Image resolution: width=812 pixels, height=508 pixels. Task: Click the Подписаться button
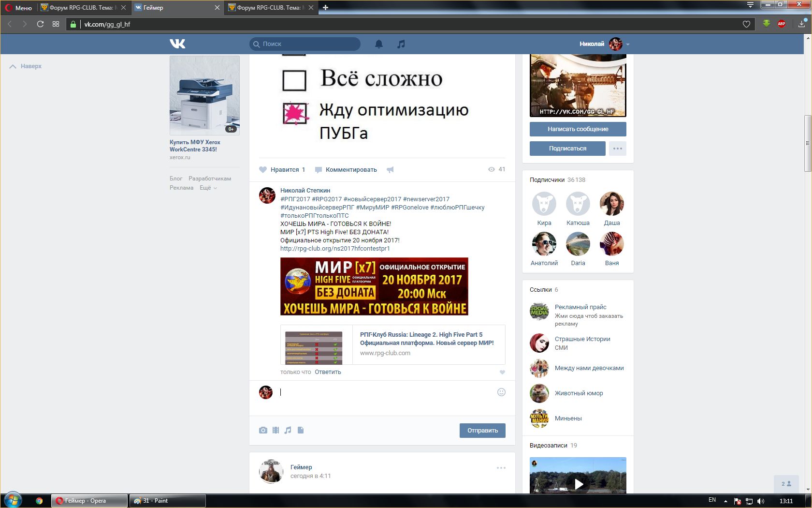pyautogui.click(x=567, y=149)
